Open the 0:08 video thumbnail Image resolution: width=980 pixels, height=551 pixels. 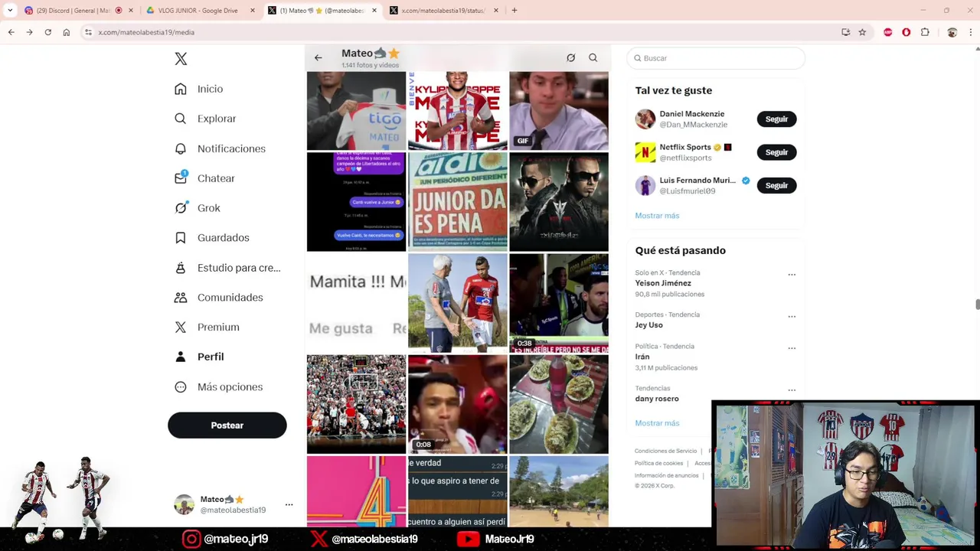[458, 404]
